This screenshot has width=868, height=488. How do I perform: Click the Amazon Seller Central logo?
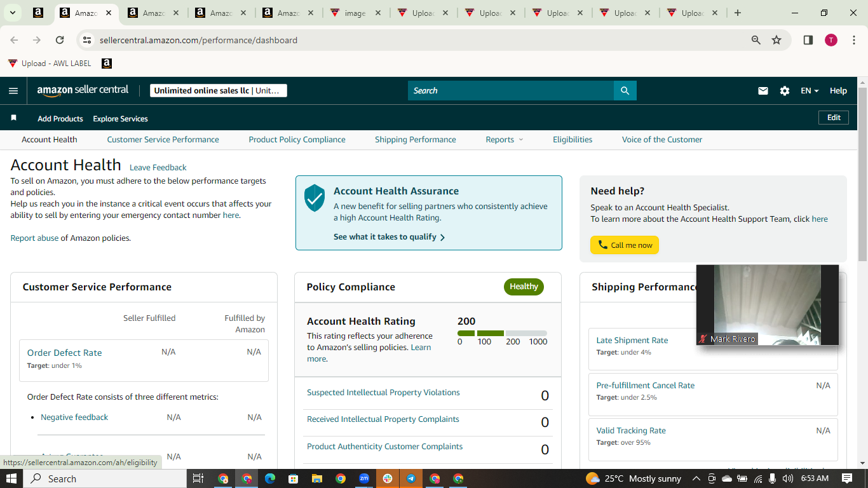[83, 90]
